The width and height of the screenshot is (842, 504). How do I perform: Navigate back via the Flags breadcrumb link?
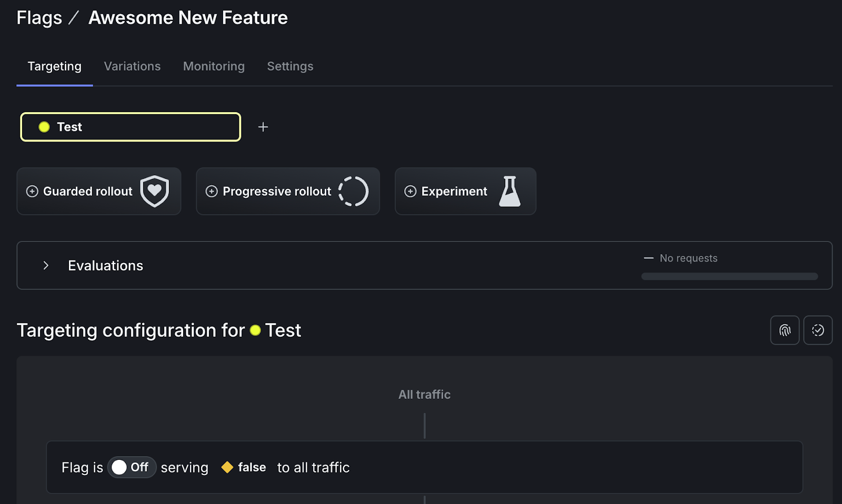tap(39, 17)
